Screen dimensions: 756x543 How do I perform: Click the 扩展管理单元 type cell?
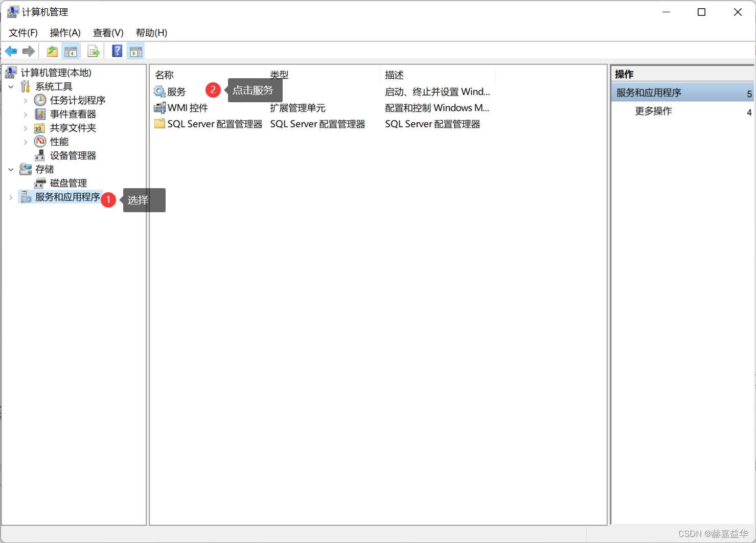coord(297,108)
